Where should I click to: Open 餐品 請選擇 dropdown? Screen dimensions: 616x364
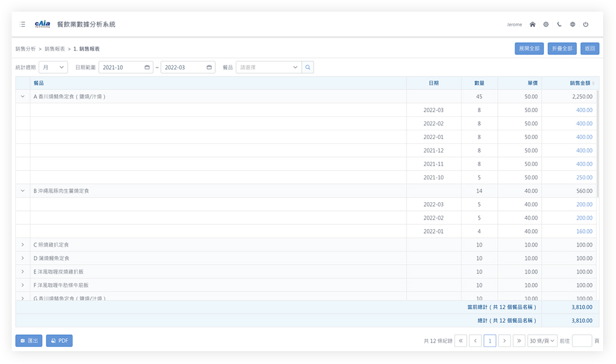point(269,67)
